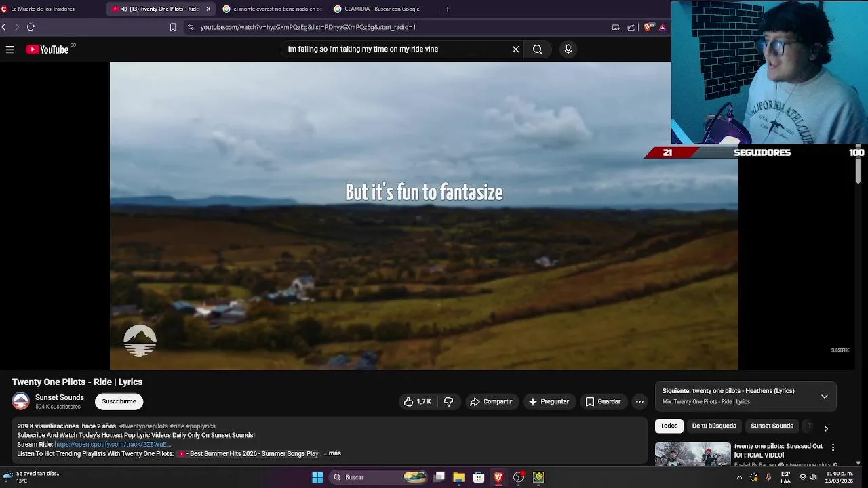Image resolution: width=868 pixels, height=488 pixels.
Task: Open the Brave Rewards triangle icon
Action: (x=663, y=27)
